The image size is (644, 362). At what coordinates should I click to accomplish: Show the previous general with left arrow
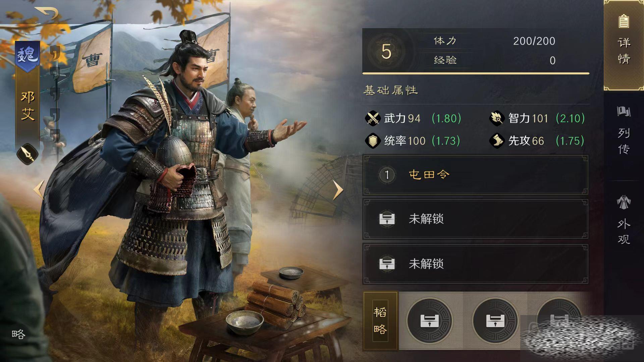[39, 190]
